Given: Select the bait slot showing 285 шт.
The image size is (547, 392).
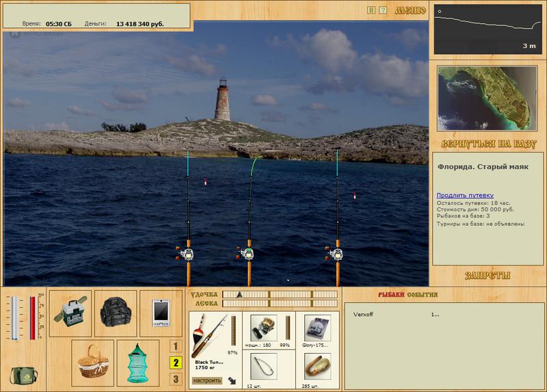Looking at the screenshot, I should (317, 367).
